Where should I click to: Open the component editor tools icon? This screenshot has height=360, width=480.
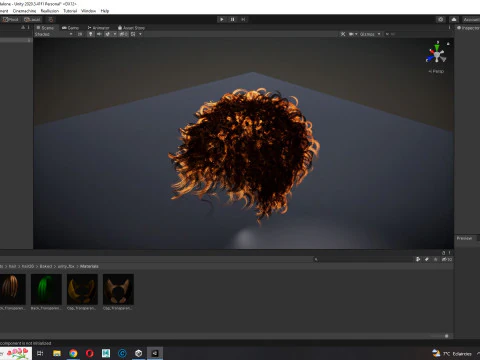[343, 34]
